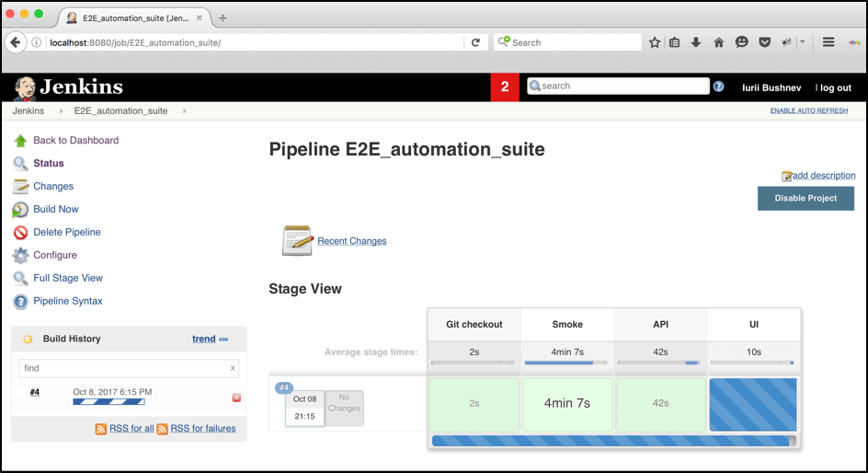Click the log out link
Viewport: 868px width, 473px height.
pos(835,88)
